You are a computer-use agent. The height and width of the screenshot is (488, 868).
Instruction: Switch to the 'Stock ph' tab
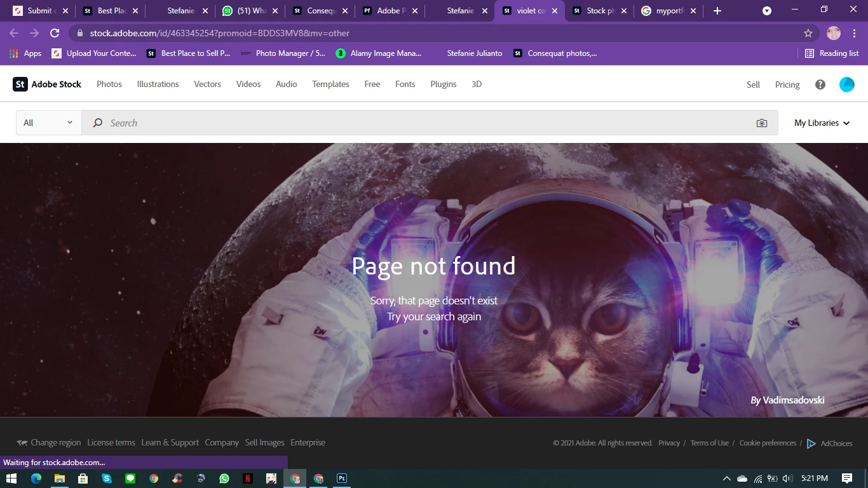pos(599,11)
